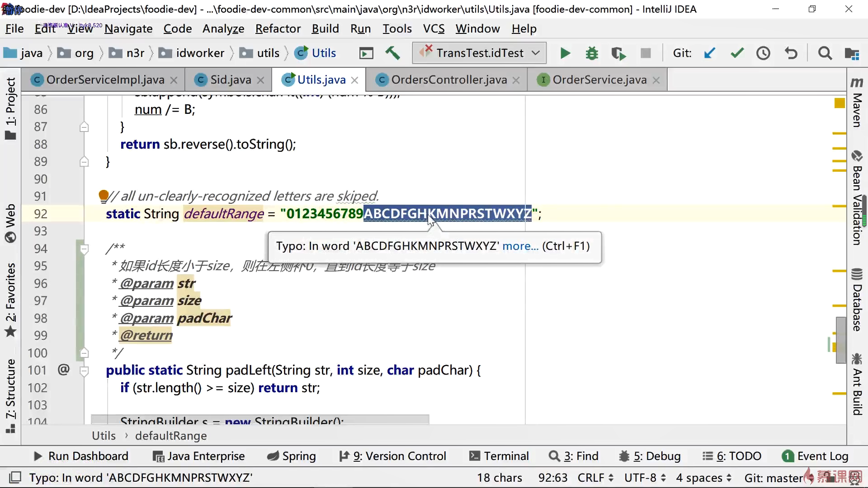Click the quick-fix light bulb on line 91
This screenshot has width=868, height=488.
pos(104,196)
